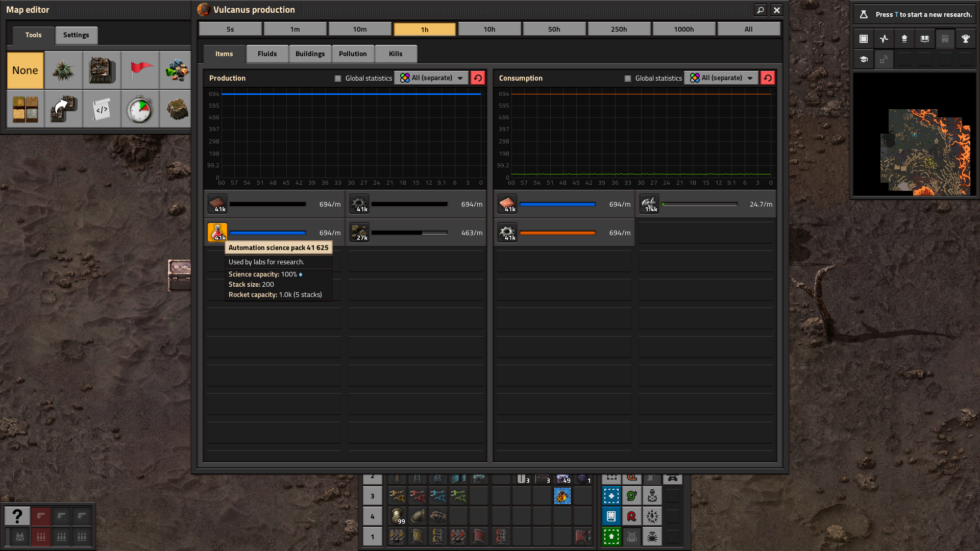This screenshot has width=980, height=551.
Task: Switch to the Pollution tab
Action: coord(353,54)
